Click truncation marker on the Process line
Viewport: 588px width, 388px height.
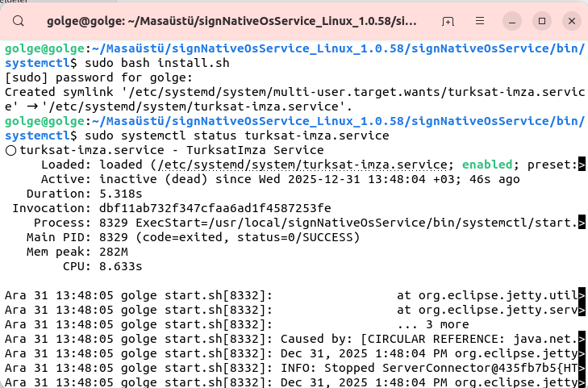point(582,223)
